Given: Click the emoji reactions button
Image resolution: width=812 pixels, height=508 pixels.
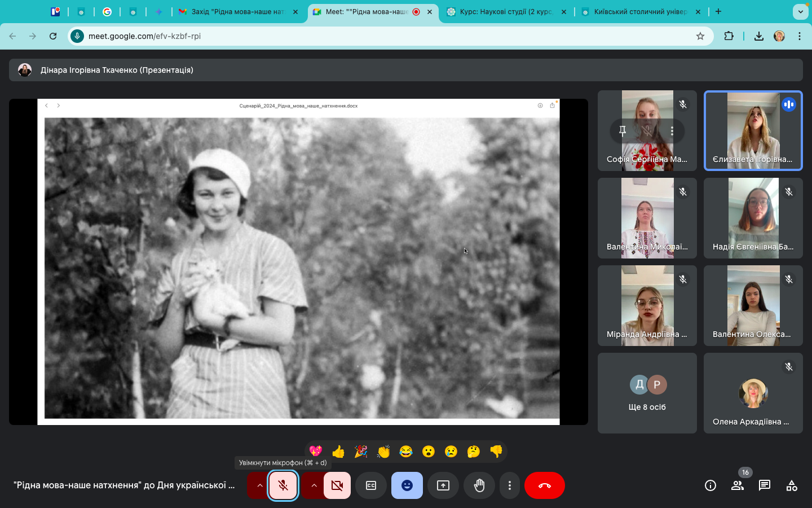Looking at the screenshot, I should (x=407, y=485).
